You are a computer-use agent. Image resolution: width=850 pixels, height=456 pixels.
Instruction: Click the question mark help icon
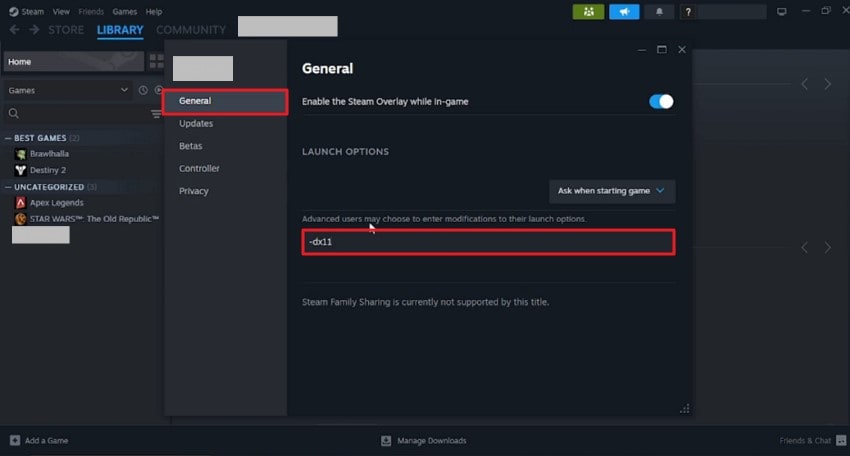point(688,11)
